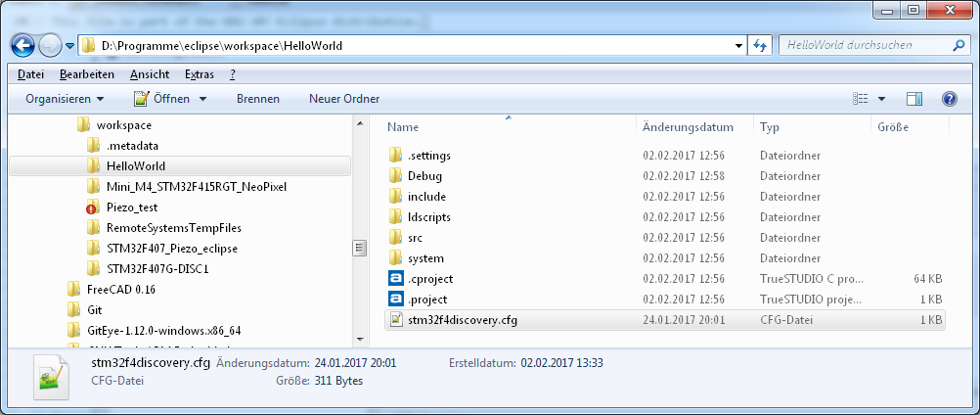This screenshot has width=980, height=415.
Task: Click the stm32f4discovery.cfg file icon
Action: pyautogui.click(x=395, y=320)
